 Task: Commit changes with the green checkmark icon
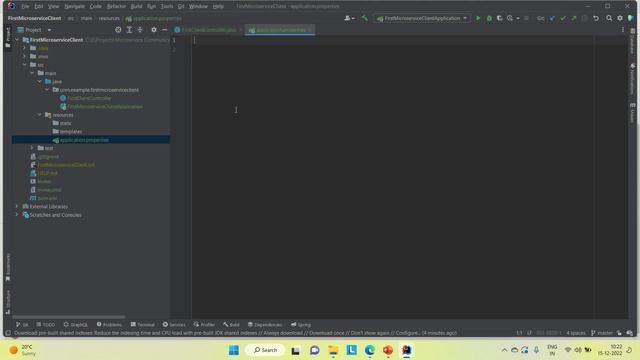[563, 18]
